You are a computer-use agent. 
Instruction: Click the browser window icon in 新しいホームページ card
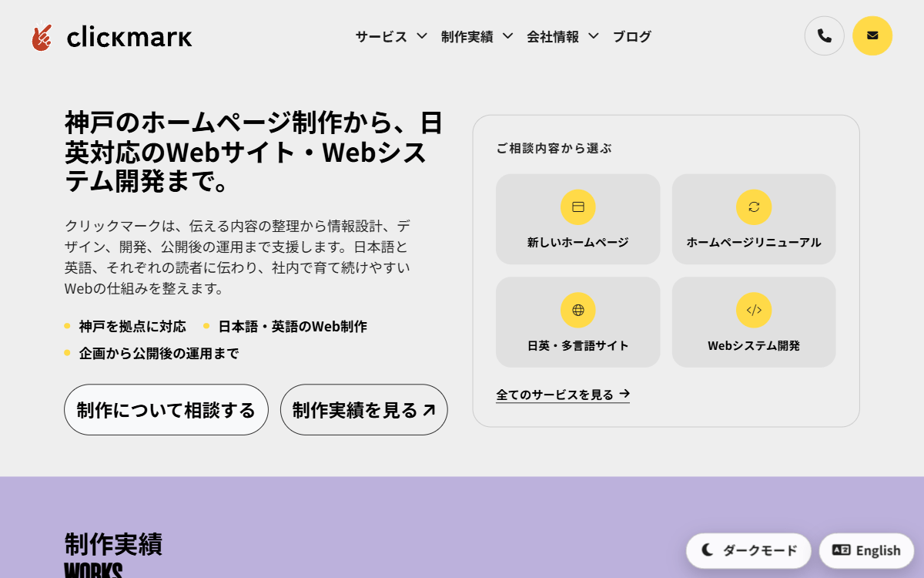[578, 207]
